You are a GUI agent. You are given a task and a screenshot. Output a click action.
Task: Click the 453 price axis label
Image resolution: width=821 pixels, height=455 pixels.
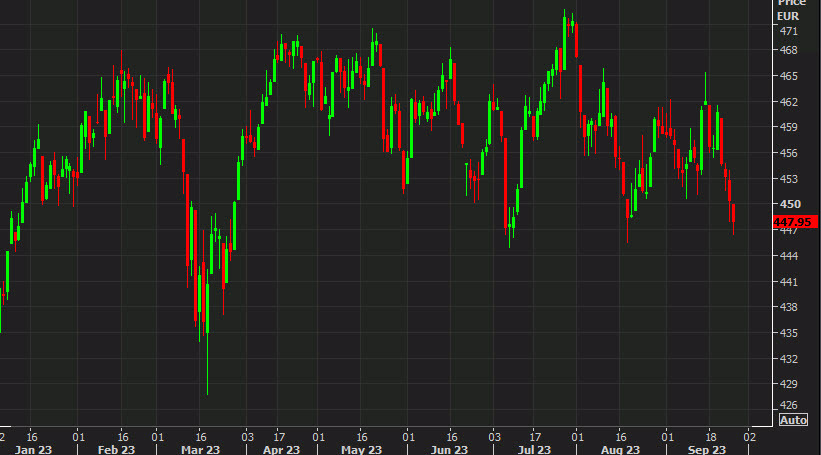[x=789, y=179]
